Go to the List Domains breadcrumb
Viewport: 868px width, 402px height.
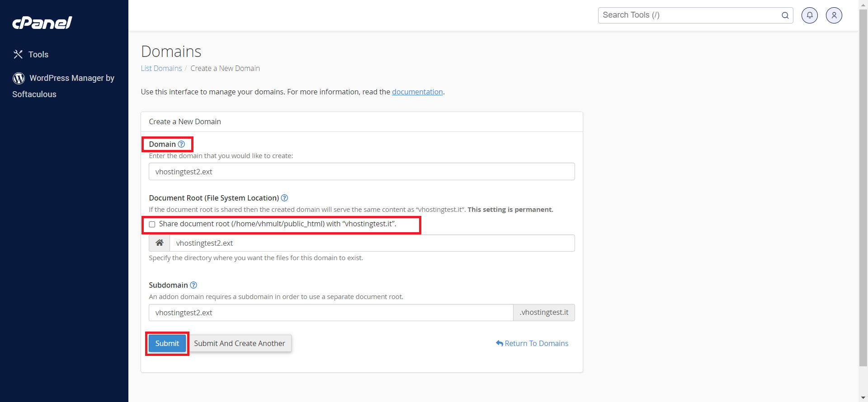pos(161,68)
